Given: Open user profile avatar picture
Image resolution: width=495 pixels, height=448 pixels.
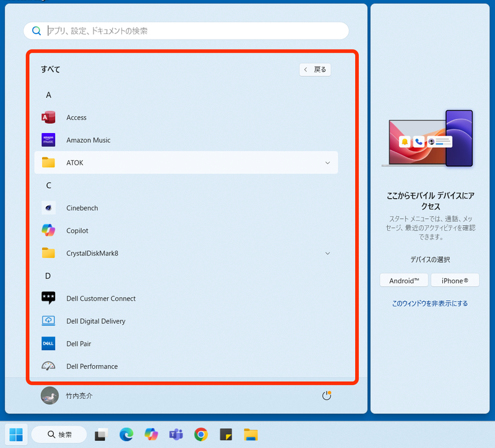Looking at the screenshot, I should 49,395.
